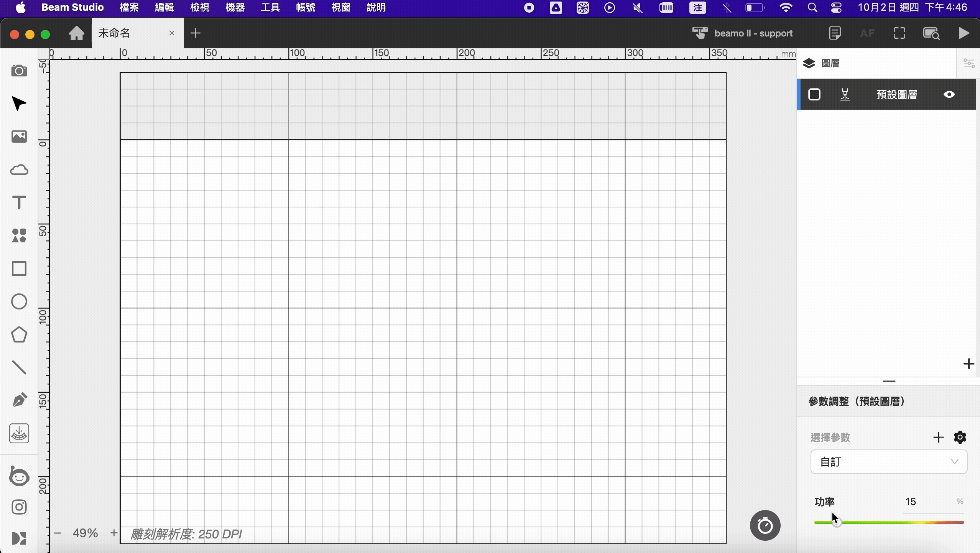
Task: Choose the Ellipse tool
Action: pos(19,302)
